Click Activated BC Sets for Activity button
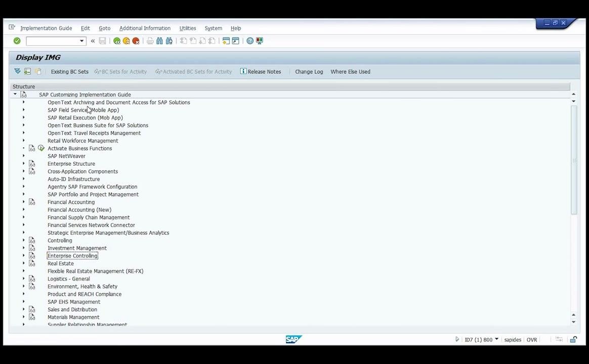Viewport: 589px width, 364px height. click(x=193, y=72)
